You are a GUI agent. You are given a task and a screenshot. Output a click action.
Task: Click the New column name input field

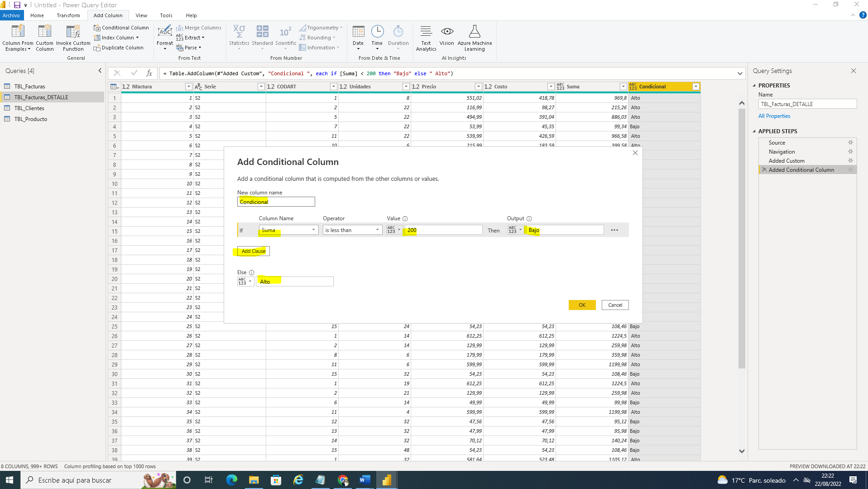(x=276, y=202)
